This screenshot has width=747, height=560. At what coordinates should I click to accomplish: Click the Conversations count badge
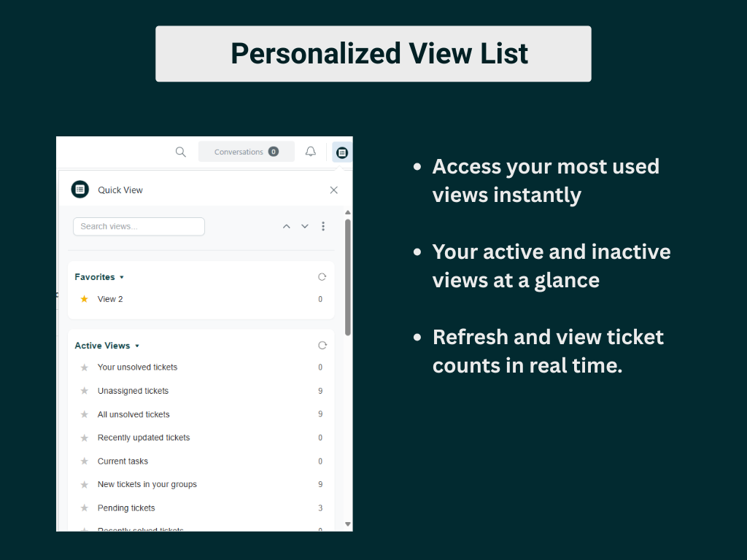pos(273,152)
